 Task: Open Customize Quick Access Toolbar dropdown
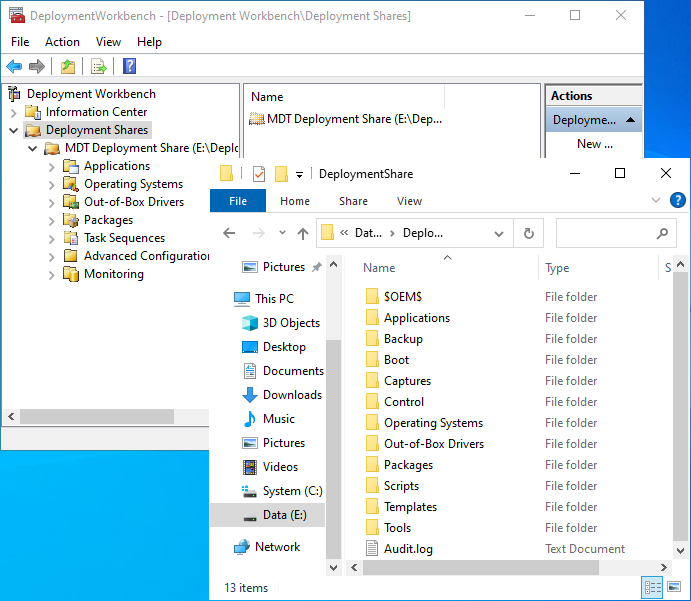tap(299, 175)
